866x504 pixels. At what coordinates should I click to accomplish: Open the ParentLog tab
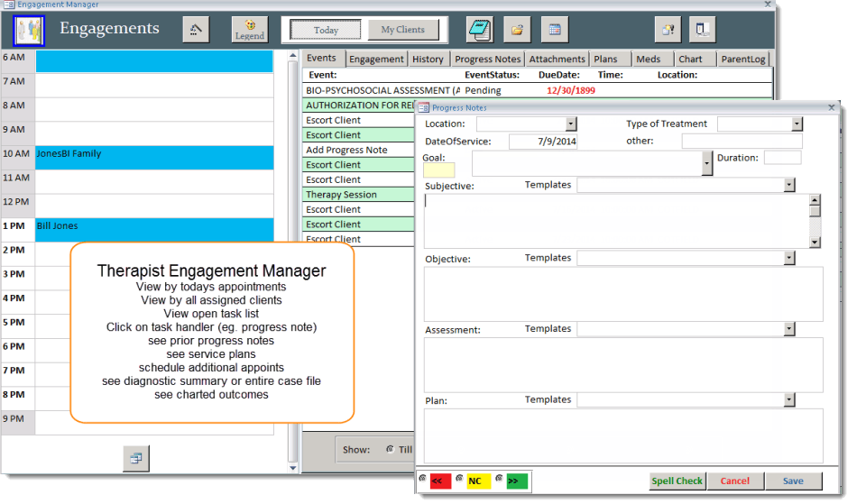(743, 60)
